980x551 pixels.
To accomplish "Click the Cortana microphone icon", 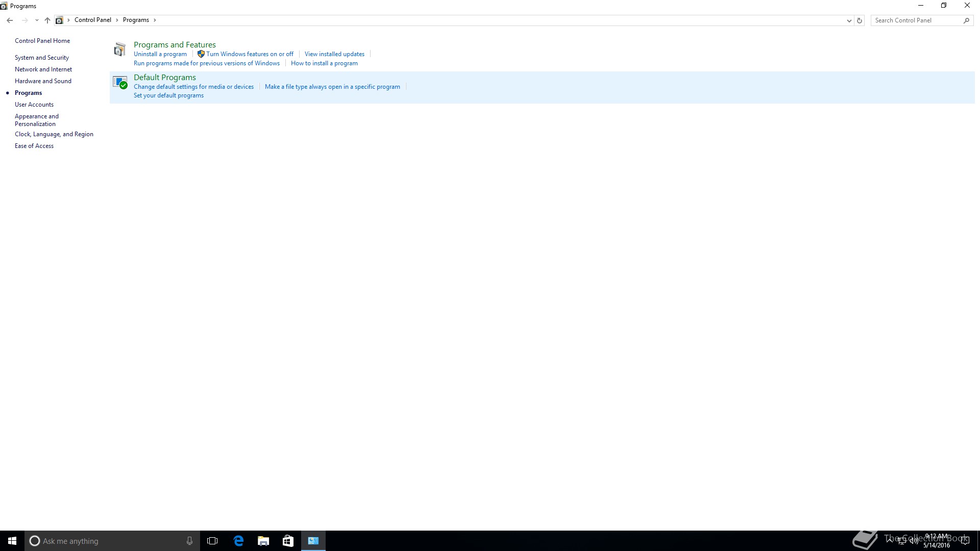I will click(189, 541).
